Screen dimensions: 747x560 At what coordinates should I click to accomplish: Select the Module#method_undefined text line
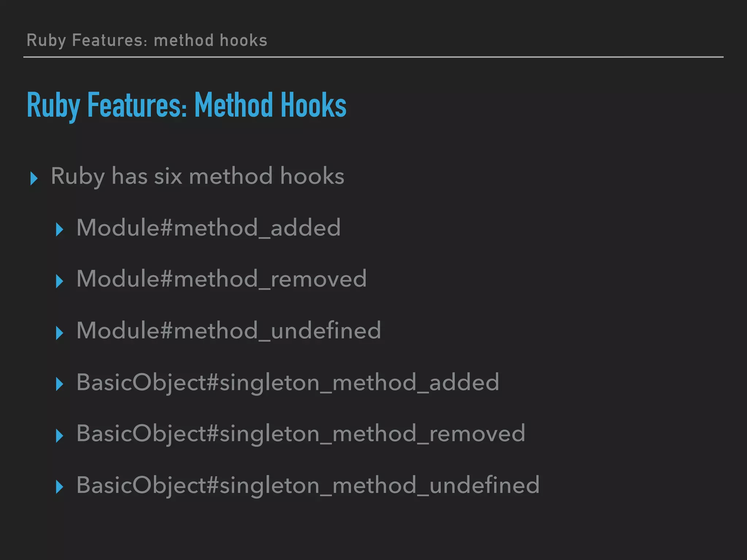(229, 331)
